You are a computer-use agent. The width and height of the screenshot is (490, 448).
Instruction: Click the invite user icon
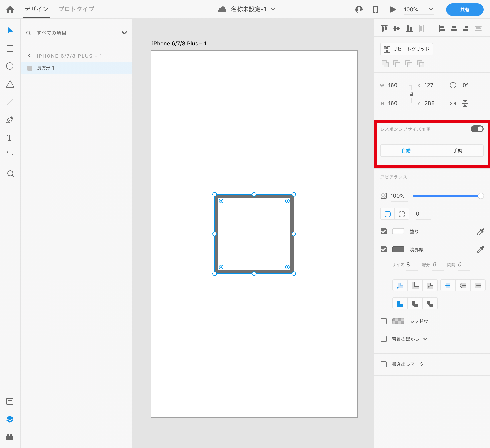[359, 10]
